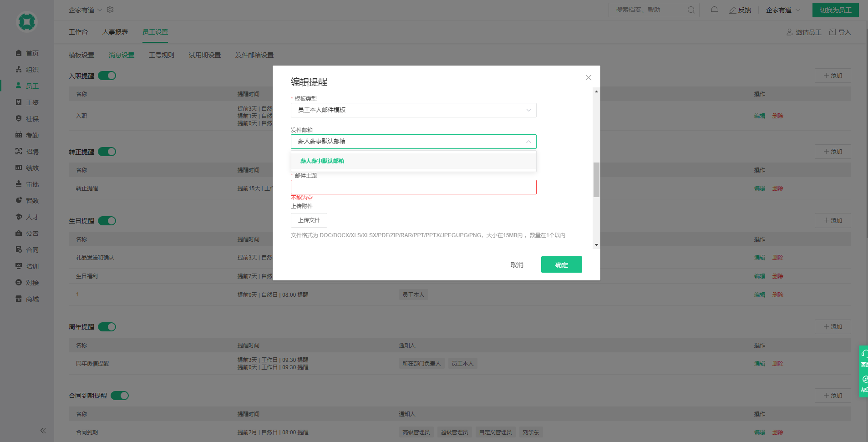Switch to the 员工设置 tab
Viewport: 868px width, 442px height.
click(155, 32)
